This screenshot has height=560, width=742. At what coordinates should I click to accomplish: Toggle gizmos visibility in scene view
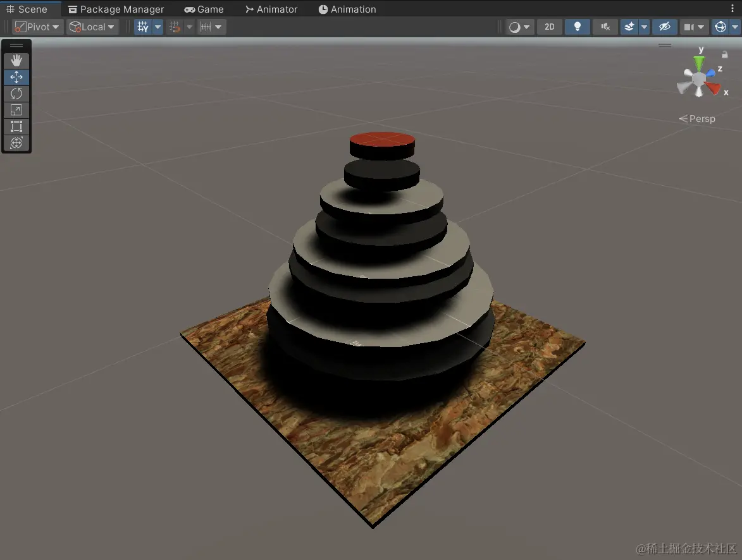click(720, 27)
